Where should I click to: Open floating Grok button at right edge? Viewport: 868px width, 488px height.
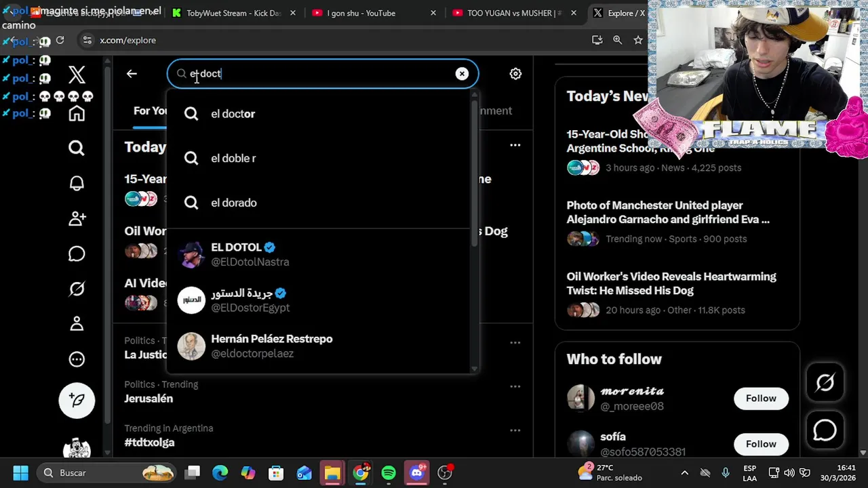[x=825, y=383]
